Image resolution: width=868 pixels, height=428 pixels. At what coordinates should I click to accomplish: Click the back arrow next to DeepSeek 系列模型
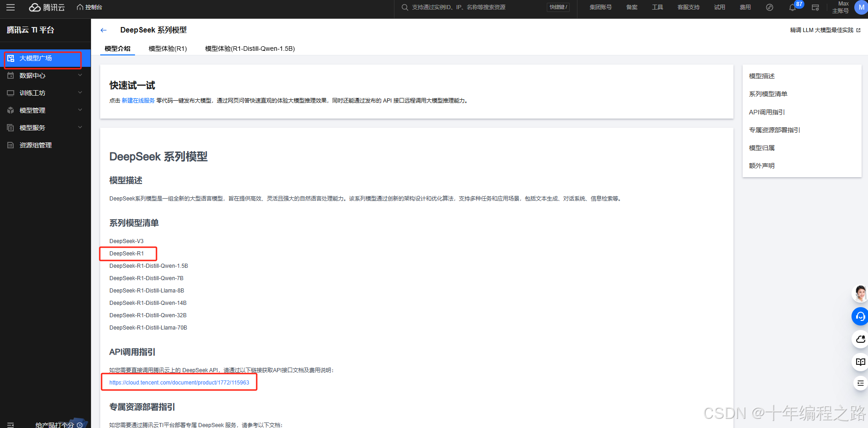tap(103, 30)
